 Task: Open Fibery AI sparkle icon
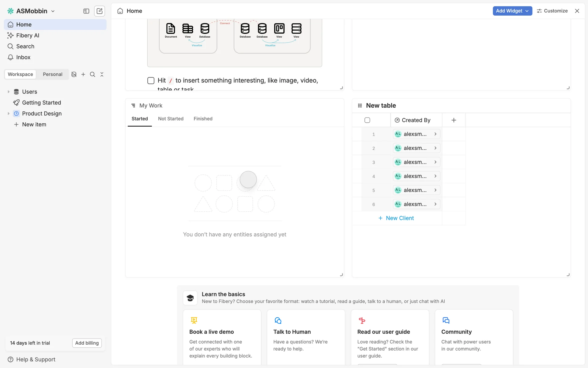click(x=10, y=36)
